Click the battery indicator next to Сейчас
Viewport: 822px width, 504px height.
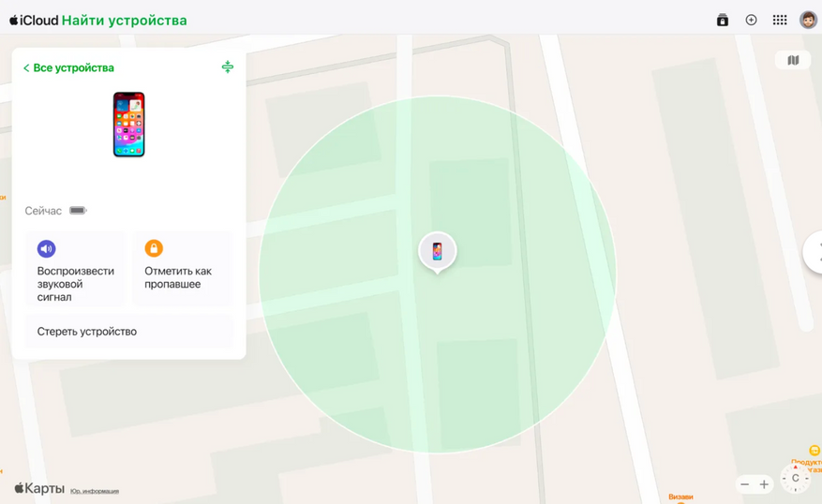pyautogui.click(x=78, y=211)
